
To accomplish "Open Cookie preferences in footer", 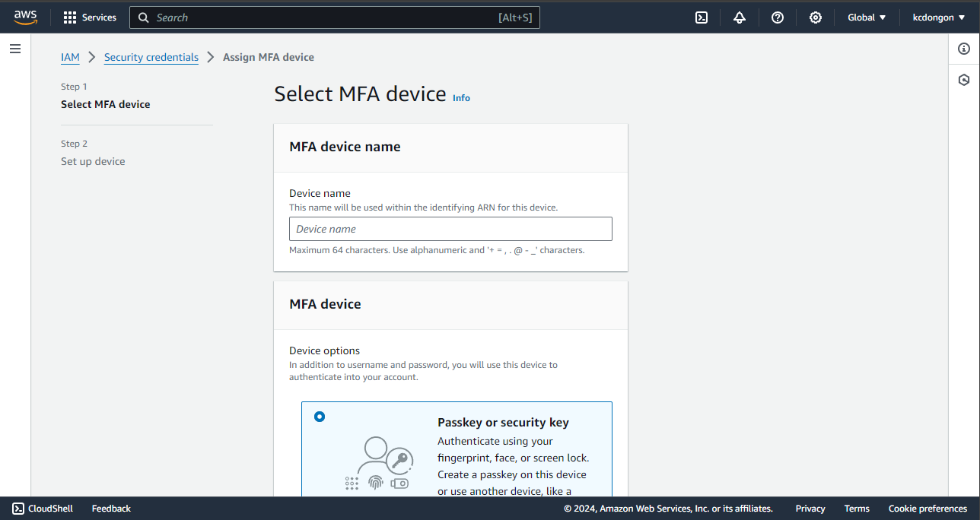I will point(928,509).
